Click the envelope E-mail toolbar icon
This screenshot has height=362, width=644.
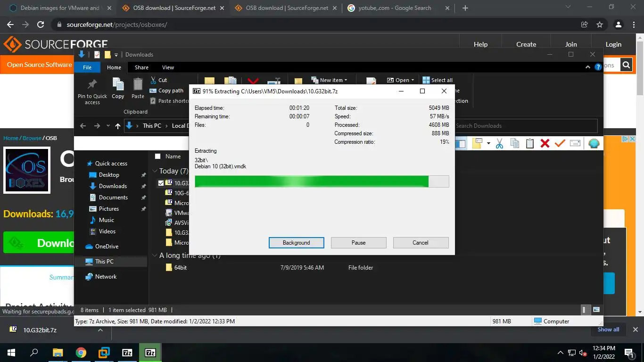coord(575,144)
